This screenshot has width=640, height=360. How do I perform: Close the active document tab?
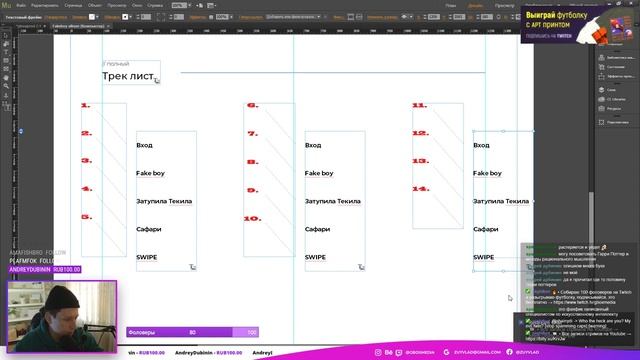(x=108, y=26)
